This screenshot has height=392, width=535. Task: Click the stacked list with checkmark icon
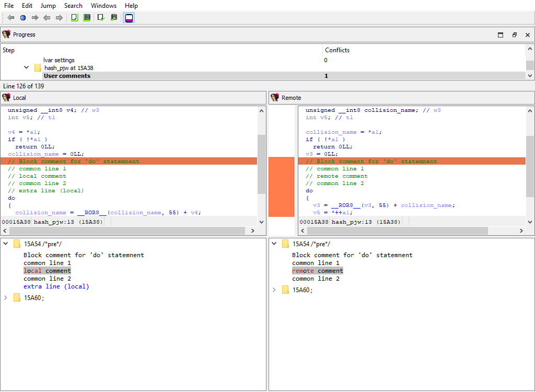[114, 18]
